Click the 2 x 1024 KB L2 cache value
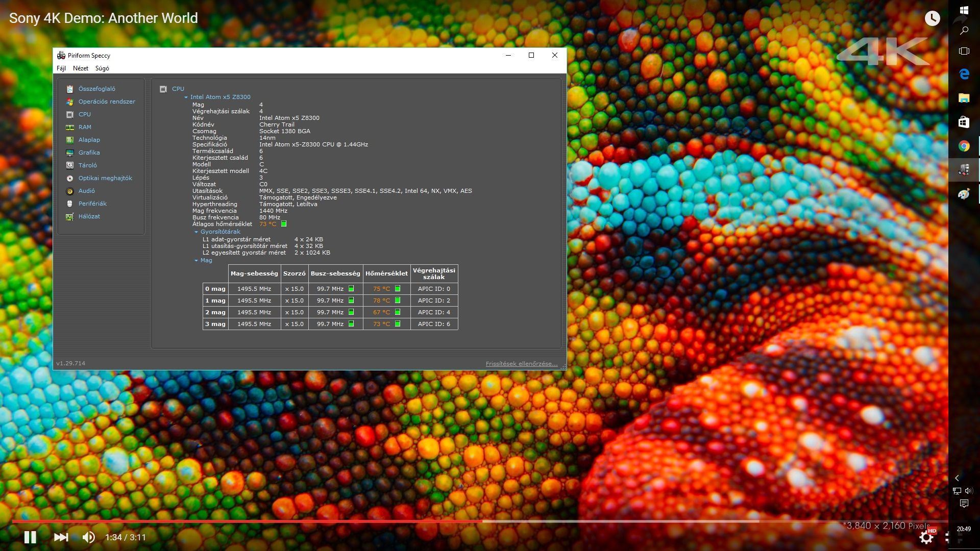This screenshot has height=551, width=980. (312, 253)
